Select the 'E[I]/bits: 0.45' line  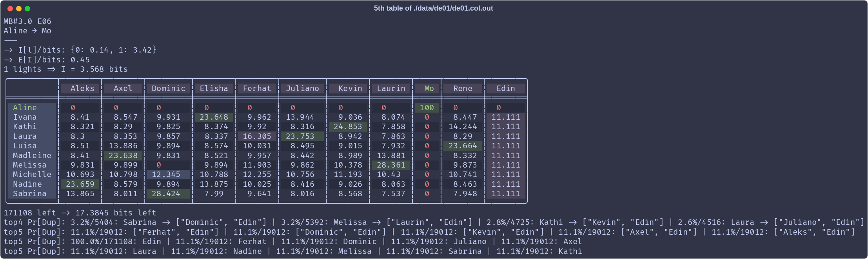point(54,60)
